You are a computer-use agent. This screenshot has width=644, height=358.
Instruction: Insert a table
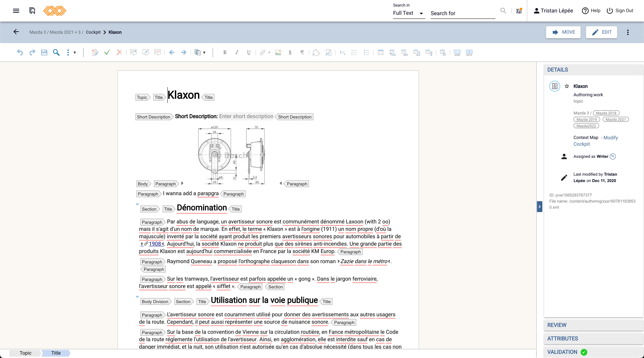[x=381, y=52]
